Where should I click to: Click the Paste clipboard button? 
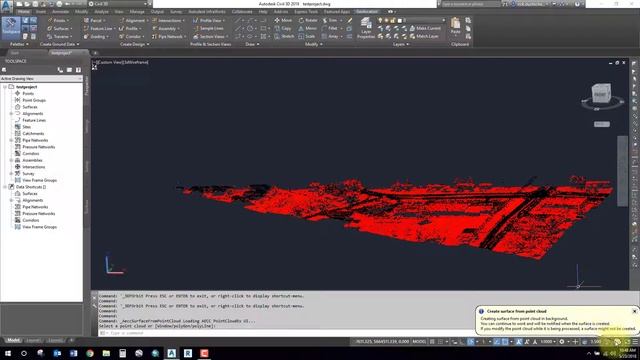tap(456, 25)
